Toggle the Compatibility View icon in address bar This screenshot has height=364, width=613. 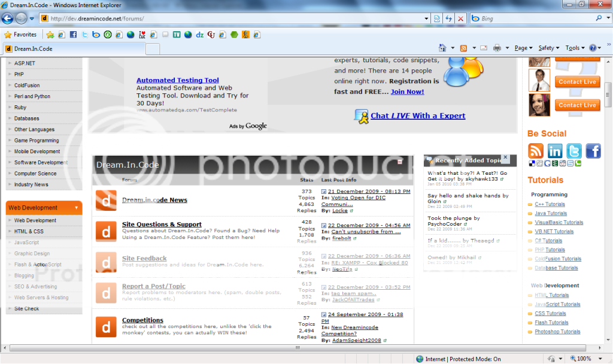(436, 19)
